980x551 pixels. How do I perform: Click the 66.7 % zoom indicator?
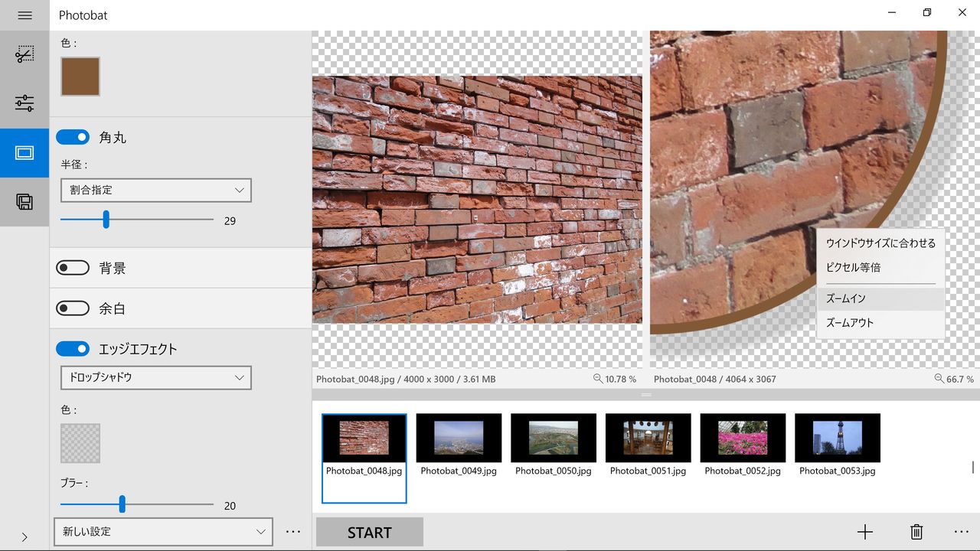click(954, 379)
